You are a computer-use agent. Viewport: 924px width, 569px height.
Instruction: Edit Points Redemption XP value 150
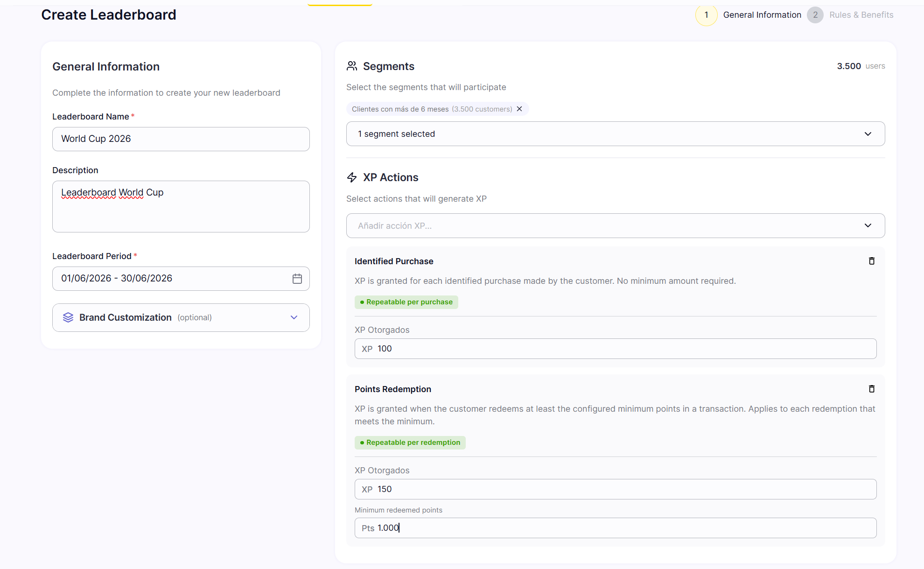pyautogui.click(x=616, y=489)
